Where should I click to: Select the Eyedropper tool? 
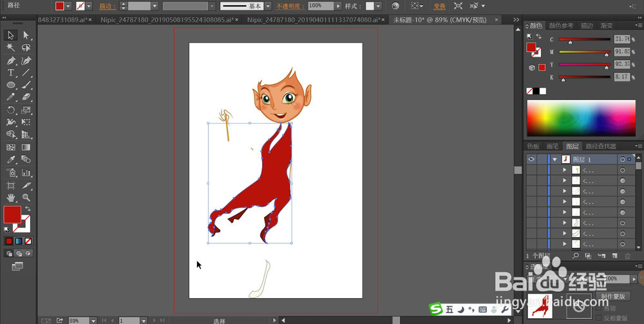[x=11, y=159]
